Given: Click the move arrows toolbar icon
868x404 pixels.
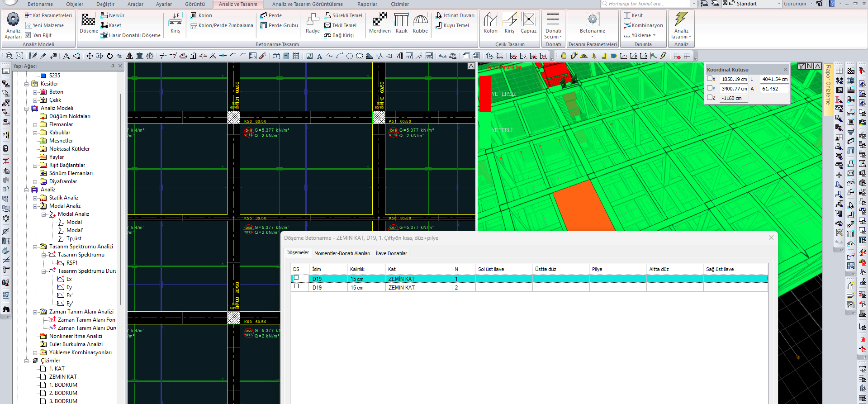Looking at the screenshot, I should coord(90,56).
